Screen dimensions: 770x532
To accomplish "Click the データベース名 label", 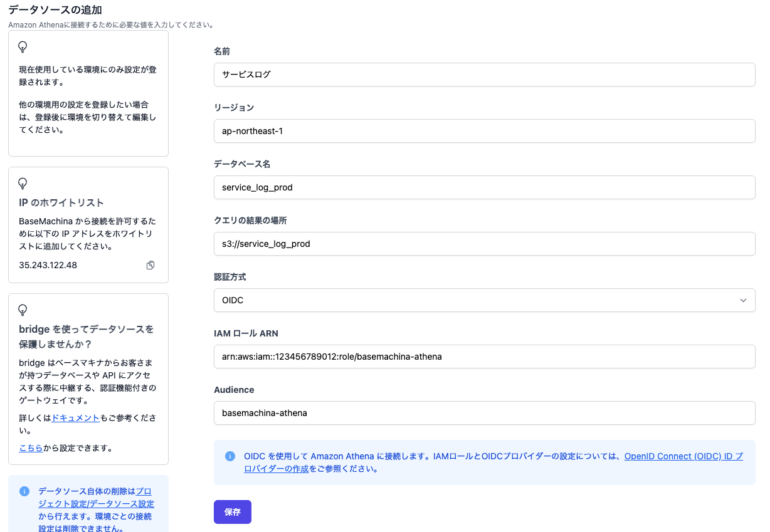I will 242,164.
